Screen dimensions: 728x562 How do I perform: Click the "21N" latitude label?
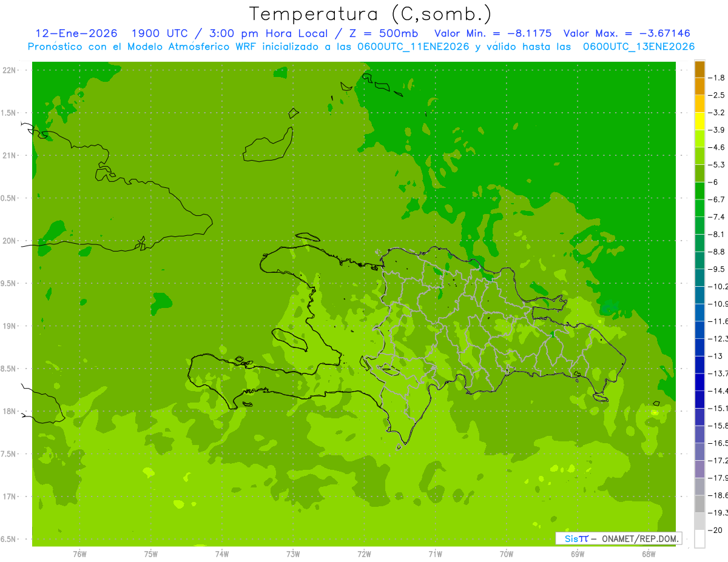coord(10,155)
